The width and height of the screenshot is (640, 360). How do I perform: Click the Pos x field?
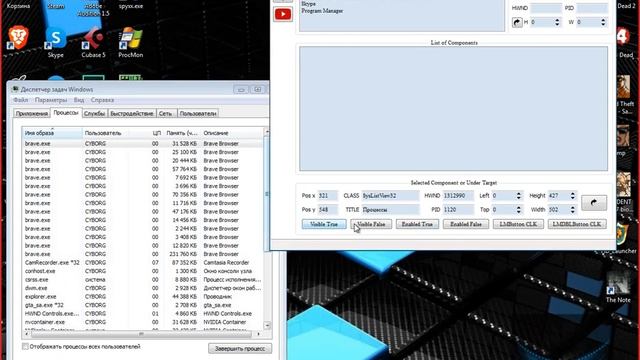coord(327,196)
